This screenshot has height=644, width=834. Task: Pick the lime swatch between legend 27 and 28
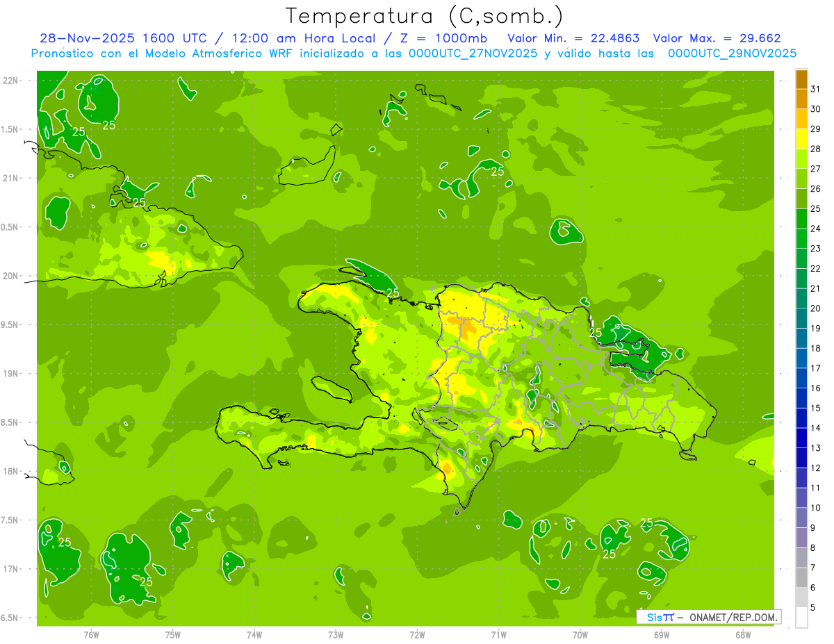tap(801, 158)
